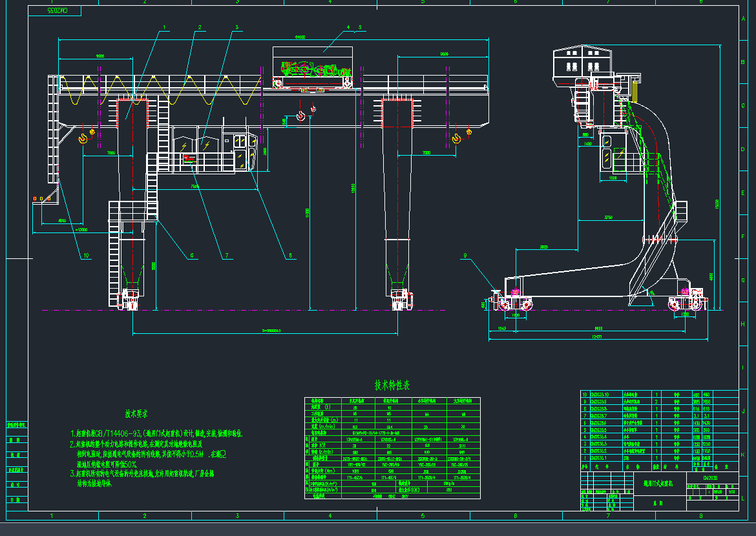Select the 技术特性表 table title text
Screen dimensions: 756x536
pos(392,386)
